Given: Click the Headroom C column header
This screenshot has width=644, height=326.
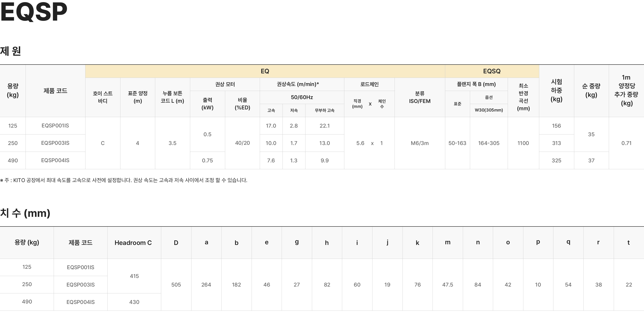Looking at the screenshot, I should (x=133, y=243).
